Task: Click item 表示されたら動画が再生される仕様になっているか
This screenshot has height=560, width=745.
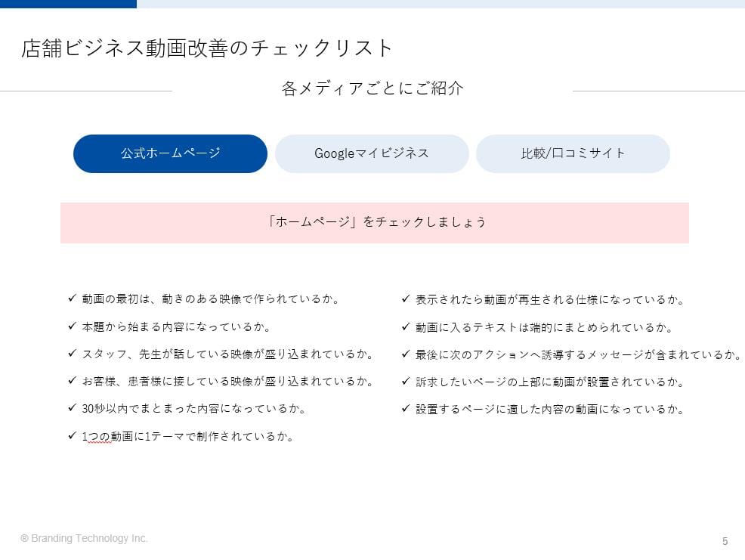Action: 550,299
